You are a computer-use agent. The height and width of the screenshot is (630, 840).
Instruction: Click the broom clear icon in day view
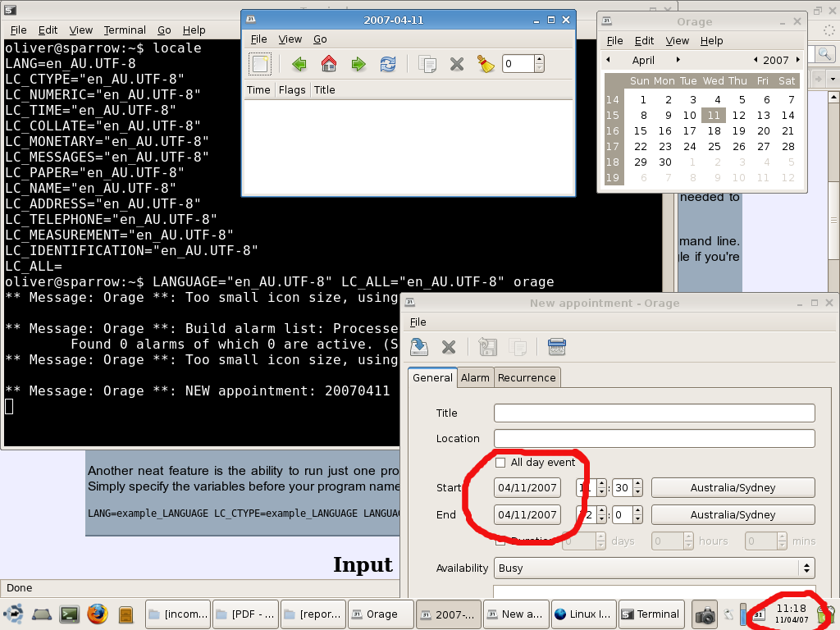[x=486, y=64]
